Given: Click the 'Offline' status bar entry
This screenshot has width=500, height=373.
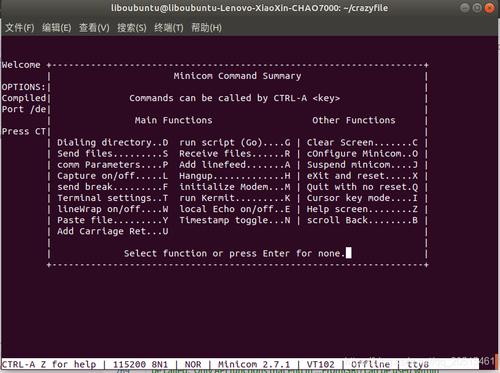Looking at the screenshot, I should click(370, 364).
